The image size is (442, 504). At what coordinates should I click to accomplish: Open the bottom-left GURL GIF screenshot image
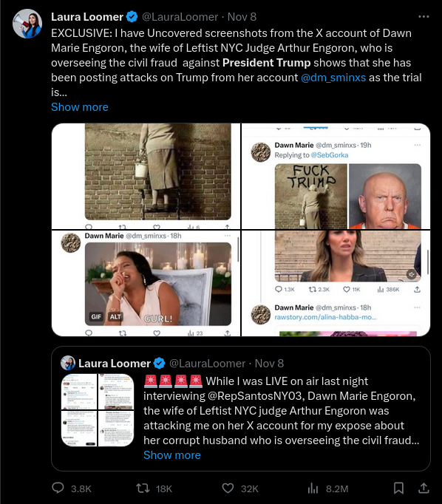coord(146,284)
